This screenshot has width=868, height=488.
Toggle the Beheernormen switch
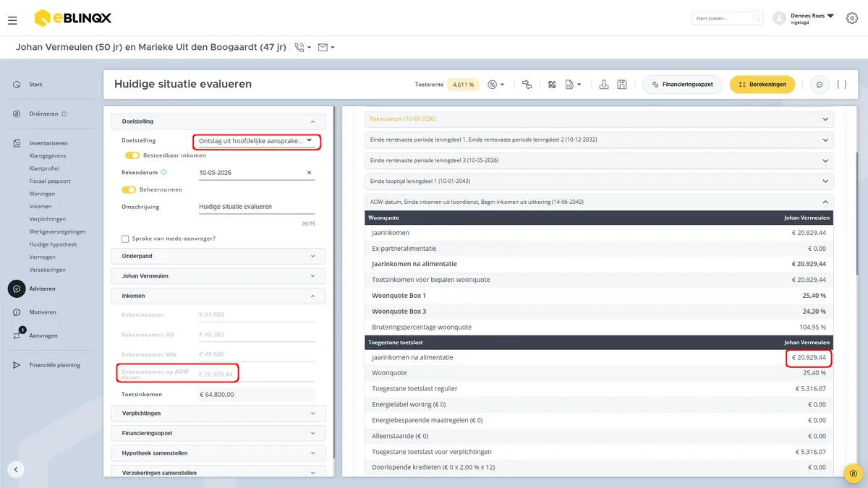[x=129, y=189]
